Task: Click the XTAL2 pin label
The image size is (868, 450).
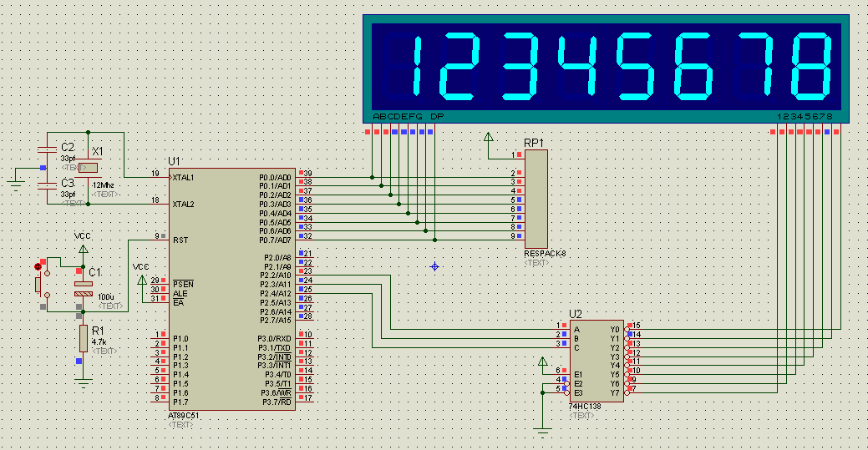Action: point(183,205)
